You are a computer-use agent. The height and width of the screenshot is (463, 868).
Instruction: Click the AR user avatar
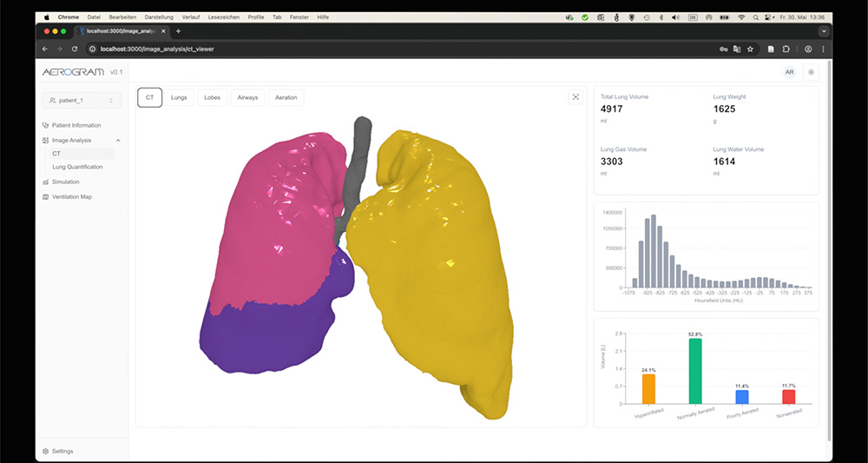[x=789, y=72]
